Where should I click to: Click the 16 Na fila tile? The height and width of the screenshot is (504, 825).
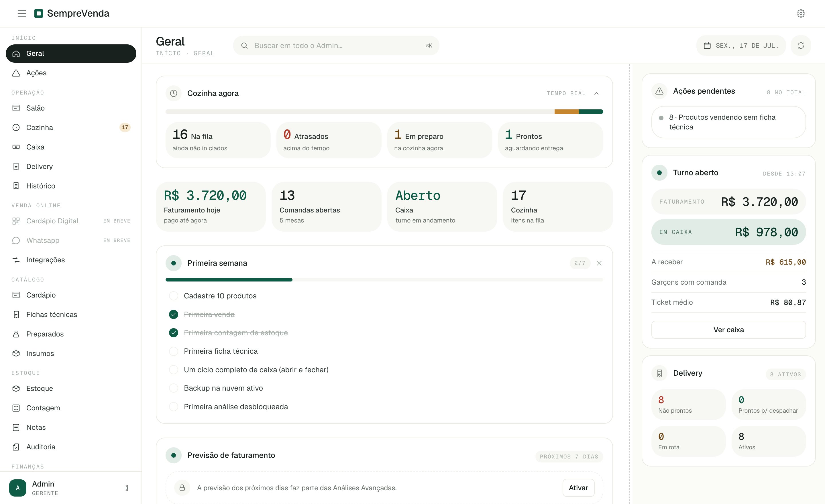tap(218, 140)
